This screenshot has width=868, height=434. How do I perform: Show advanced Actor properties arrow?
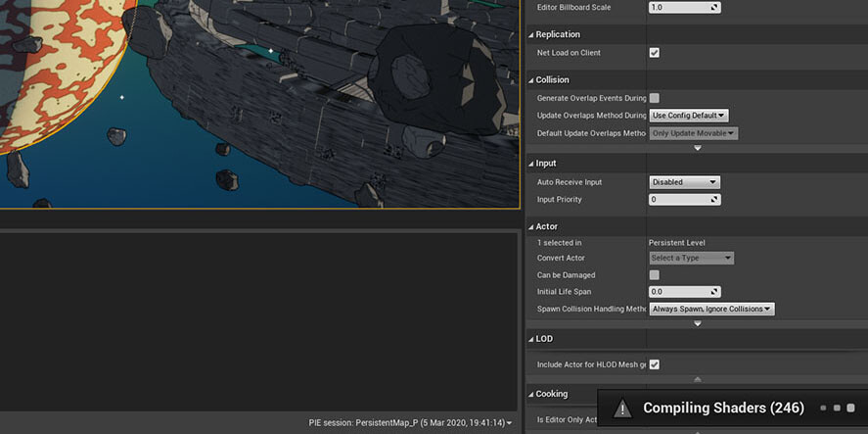click(698, 323)
